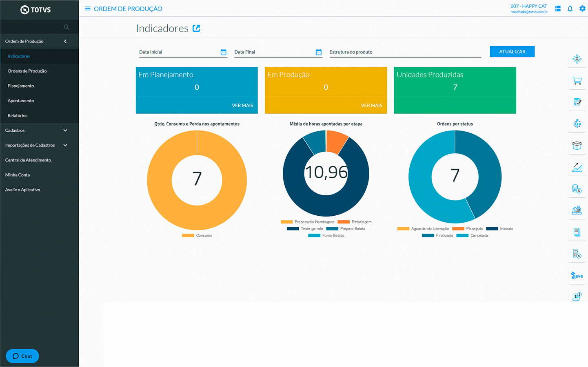Collapse the Ordem de Produção section
Screen dimensions: 588x367
65,41
